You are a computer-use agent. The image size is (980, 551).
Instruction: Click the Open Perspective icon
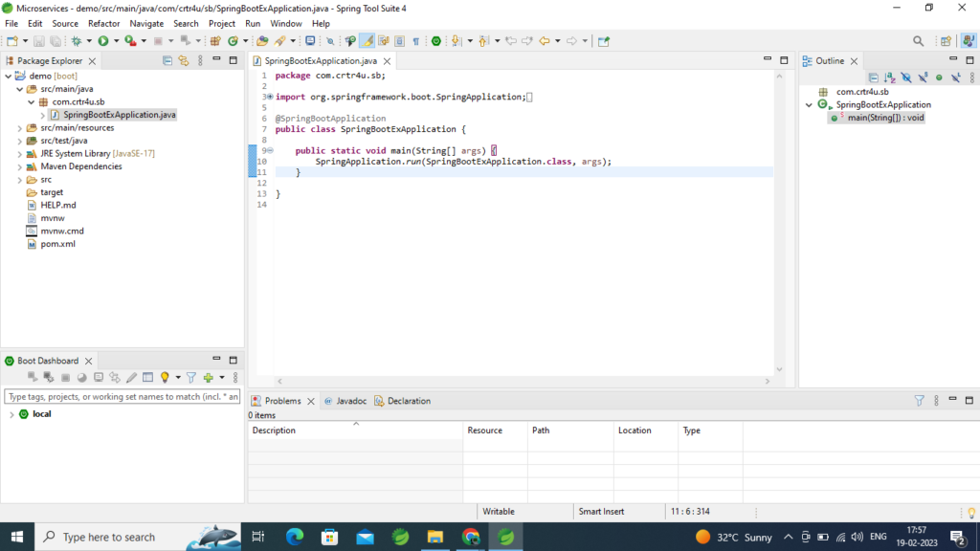[946, 41]
